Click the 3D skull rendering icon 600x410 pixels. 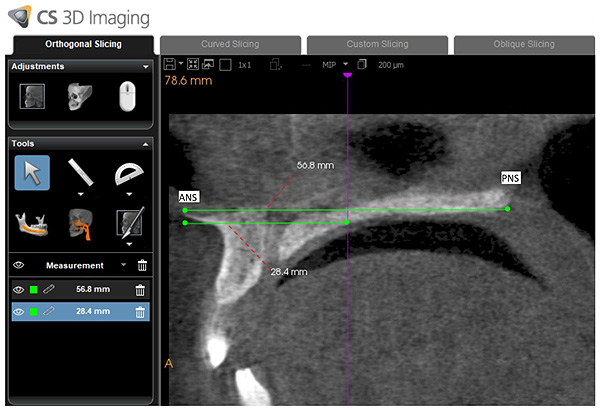[80, 97]
